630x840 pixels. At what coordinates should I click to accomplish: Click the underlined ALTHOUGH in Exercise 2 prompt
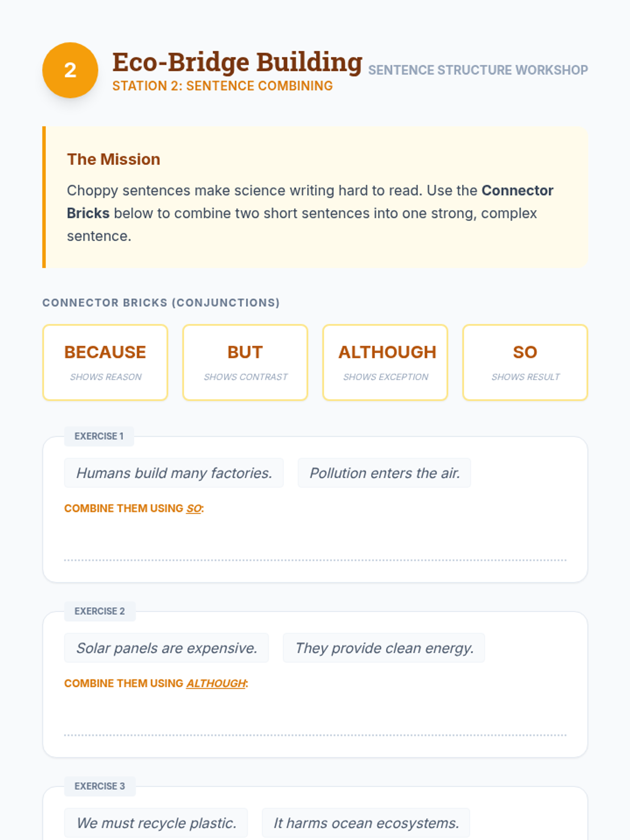(x=216, y=683)
